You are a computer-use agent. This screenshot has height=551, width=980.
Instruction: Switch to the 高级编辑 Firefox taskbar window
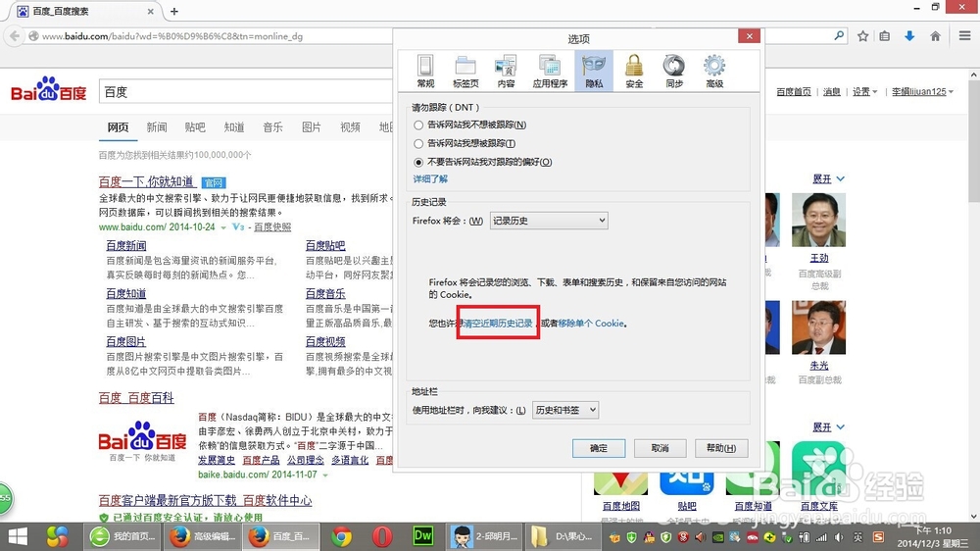pos(202,537)
